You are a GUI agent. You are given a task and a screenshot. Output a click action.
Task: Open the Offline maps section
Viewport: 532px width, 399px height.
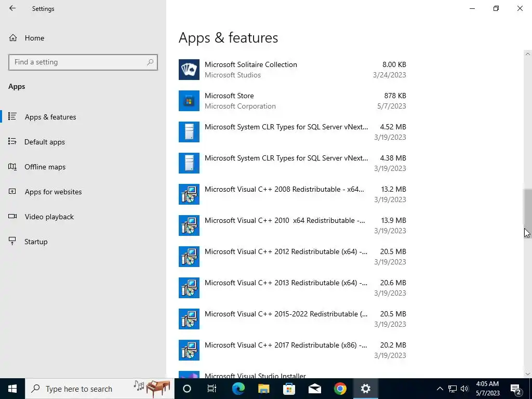pos(83,167)
